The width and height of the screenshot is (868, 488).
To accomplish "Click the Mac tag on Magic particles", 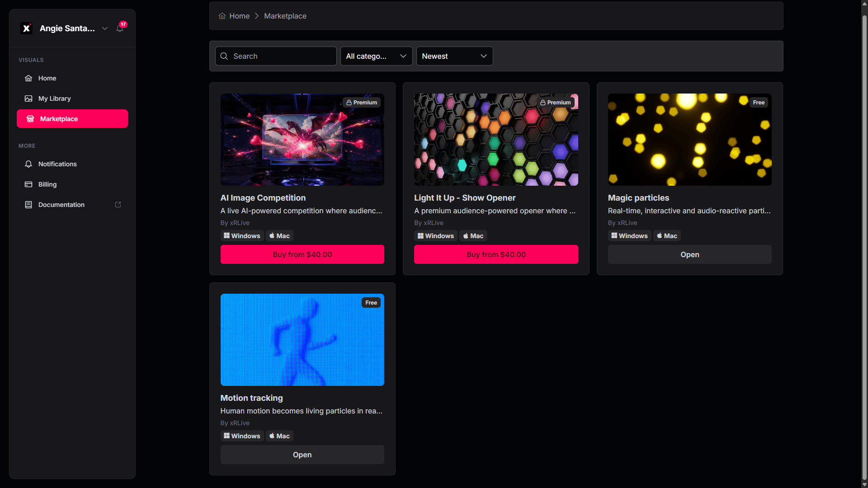I will pyautogui.click(x=667, y=236).
